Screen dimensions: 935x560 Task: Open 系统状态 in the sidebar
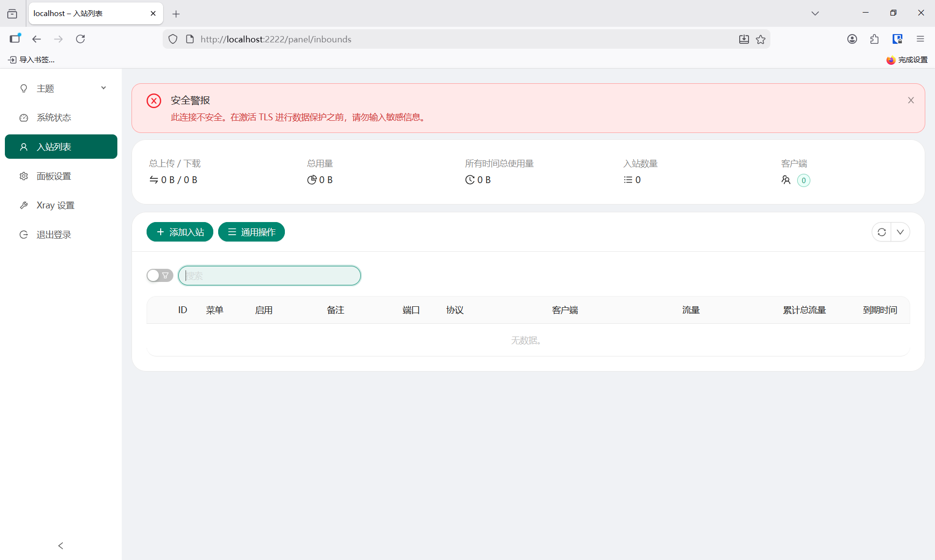54,118
